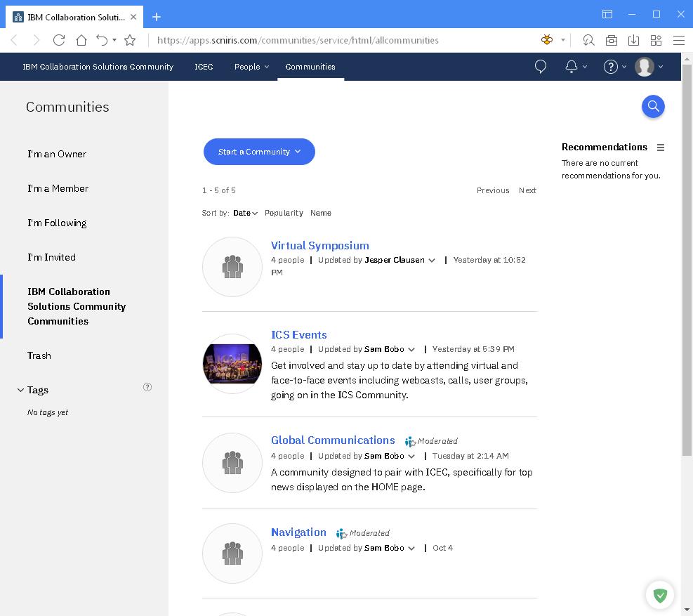Screen dimensions: 693x616
Task: Click the browser forward arrow
Action: point(37,40)
